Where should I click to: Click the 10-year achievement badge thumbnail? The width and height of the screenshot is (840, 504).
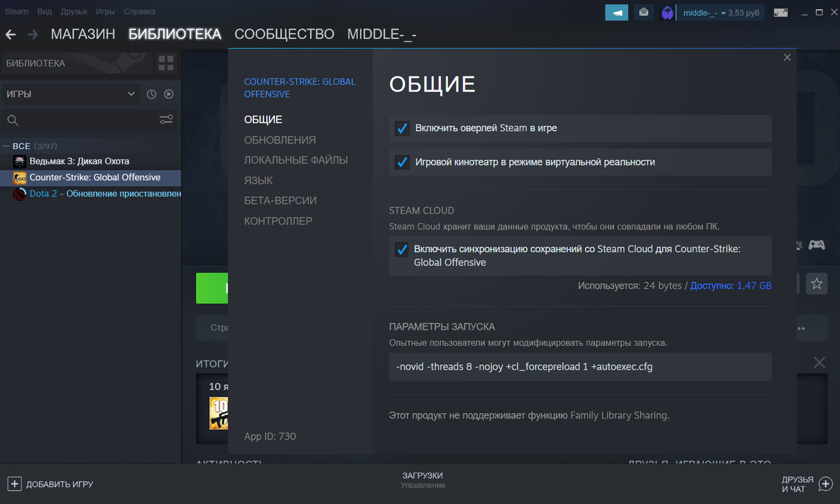[218, 413]
